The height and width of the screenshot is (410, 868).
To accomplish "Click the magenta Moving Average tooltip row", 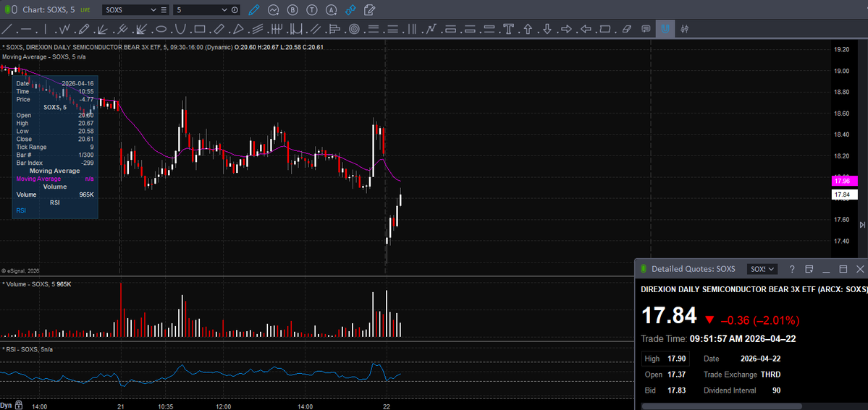I will 55,179.
